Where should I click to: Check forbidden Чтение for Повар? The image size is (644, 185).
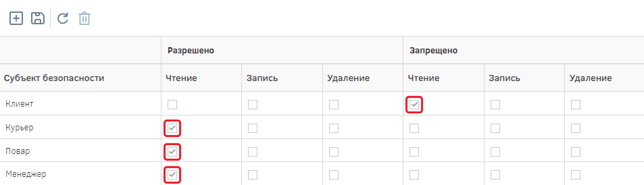(x=414, y=152)
